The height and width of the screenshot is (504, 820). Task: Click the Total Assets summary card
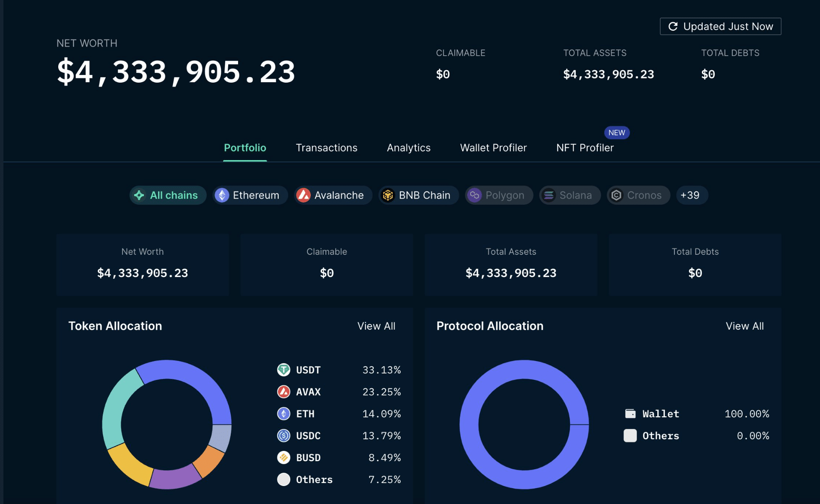[510, 265]
